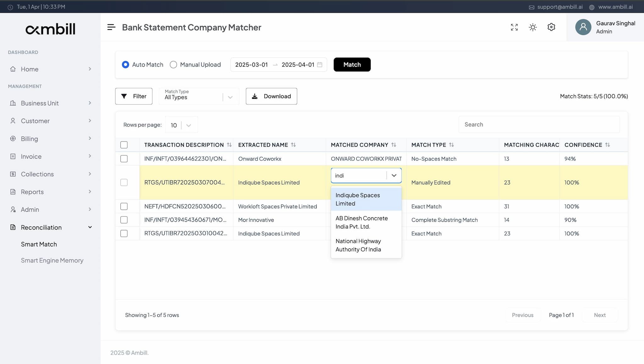
Task: Open Smart Match submenu item
Action: tap(39, 244)
